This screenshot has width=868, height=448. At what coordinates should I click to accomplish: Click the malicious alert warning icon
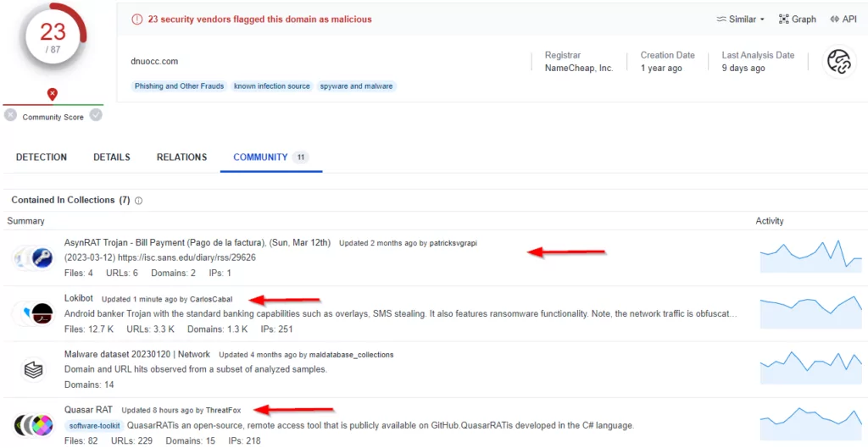click(x=136, y=19)
